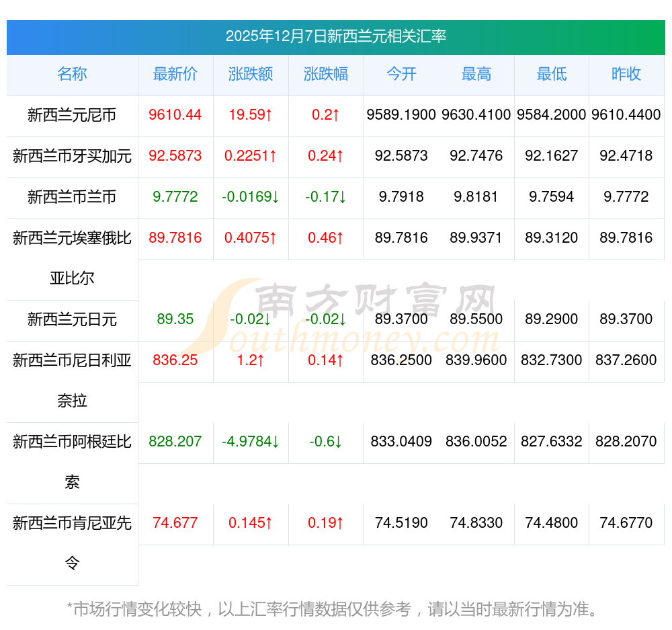Click the red 0.46↑ percentage change cell
672x630 pixels.
[326, 238]
